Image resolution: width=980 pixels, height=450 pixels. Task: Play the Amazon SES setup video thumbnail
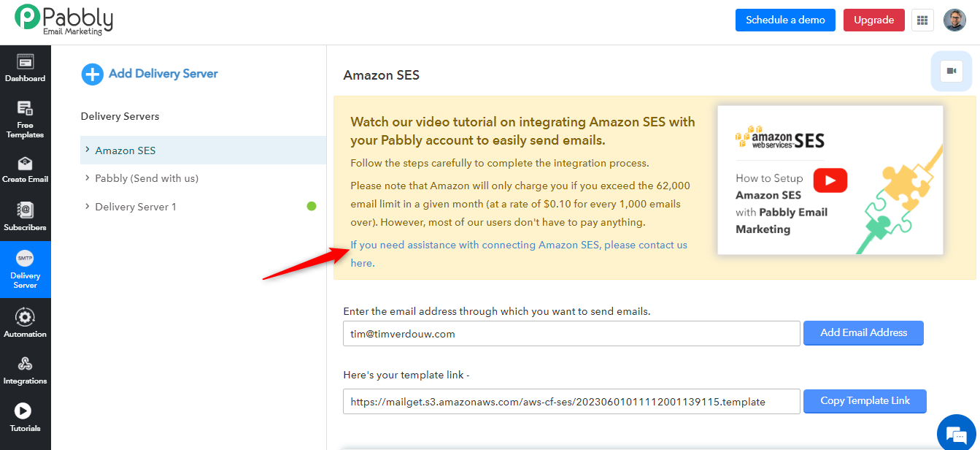click(x=830, y=180)
